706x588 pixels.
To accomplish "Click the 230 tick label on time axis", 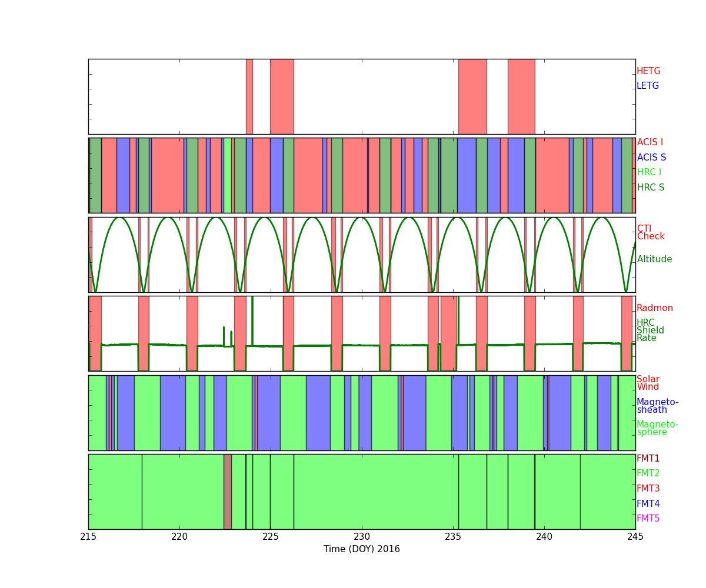I will click(x=362, y=536).
